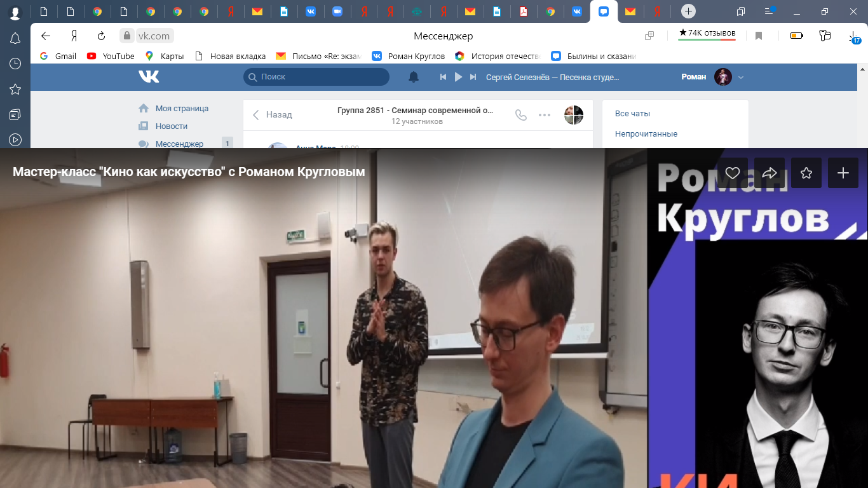Open browser downloads arrow icon
The height and width of the screenshot is (488, 868).
pyautogui.click(x=854, y=37)
